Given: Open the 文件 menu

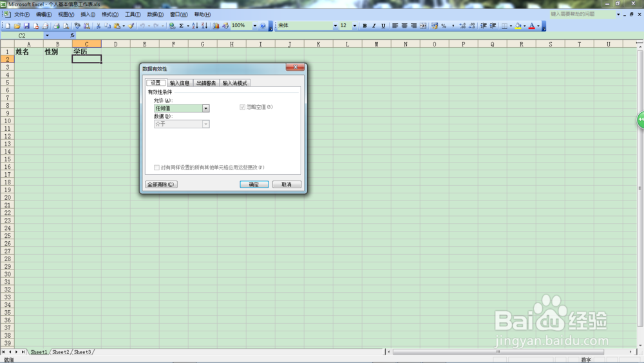Looking at the screenshot, I should pos(22,14).
